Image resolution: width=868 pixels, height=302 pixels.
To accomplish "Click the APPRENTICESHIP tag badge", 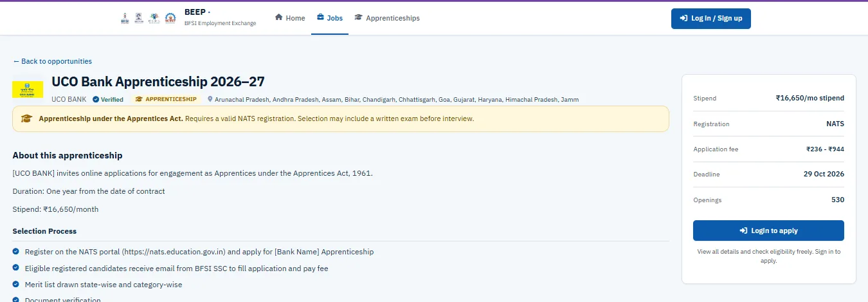I will coord(166,99).
